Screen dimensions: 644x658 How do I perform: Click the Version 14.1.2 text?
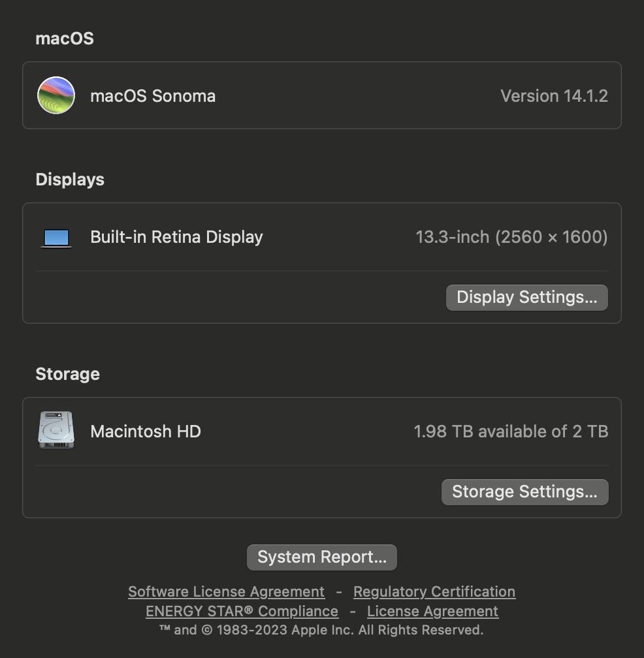[554, 96]
